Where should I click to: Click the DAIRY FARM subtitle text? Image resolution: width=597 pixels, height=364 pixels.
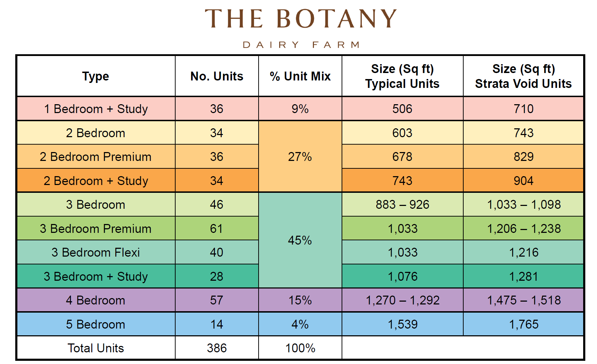(x=301, y=45)
